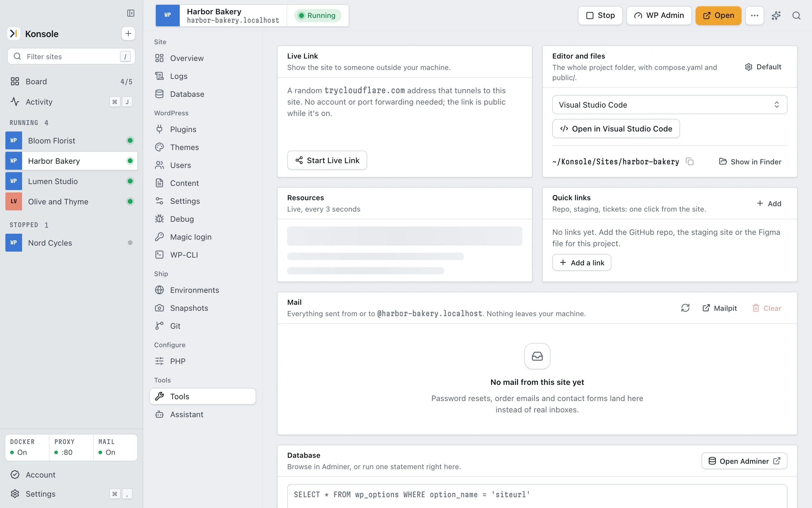
Task: Go to Snapshots under Ship
Action: click(x=202, y=308)
